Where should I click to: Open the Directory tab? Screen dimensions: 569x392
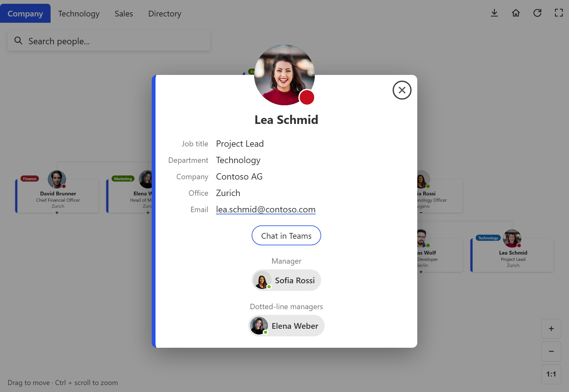click(x=165, y=14)
